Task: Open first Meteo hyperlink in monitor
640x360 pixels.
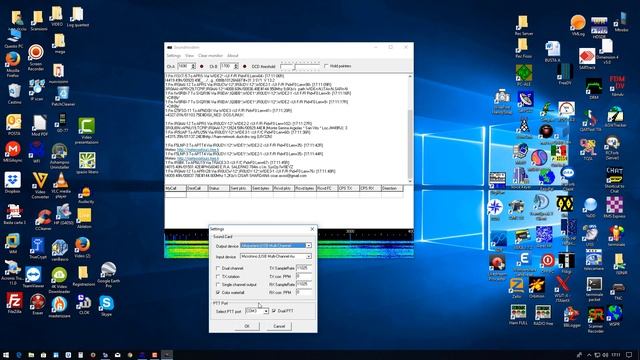Action: [198, 149]
